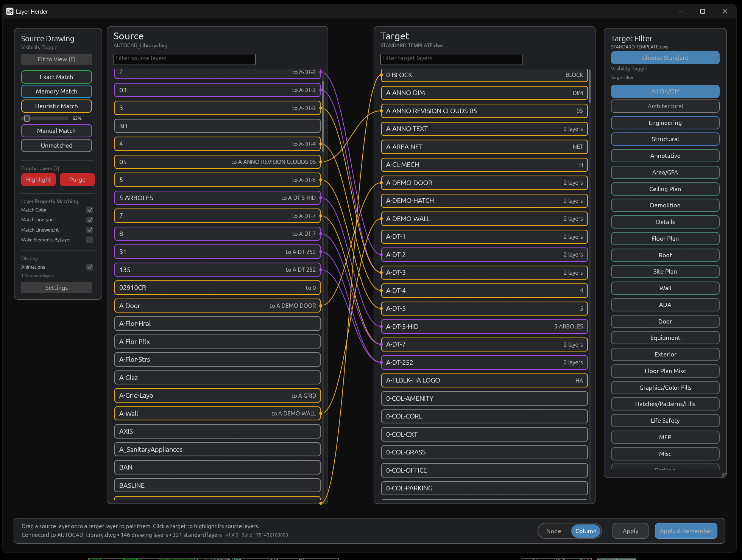Toggle Exterior target filter
The height and width of the screenshot is (560, 742).
coord(665,354)
